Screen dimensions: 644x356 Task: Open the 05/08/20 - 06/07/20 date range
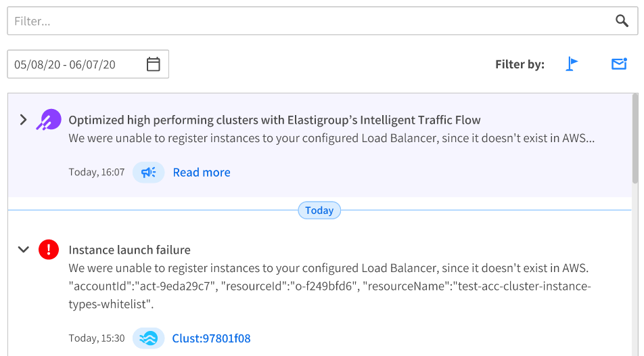pyautogui.click(x=65, y=64)
